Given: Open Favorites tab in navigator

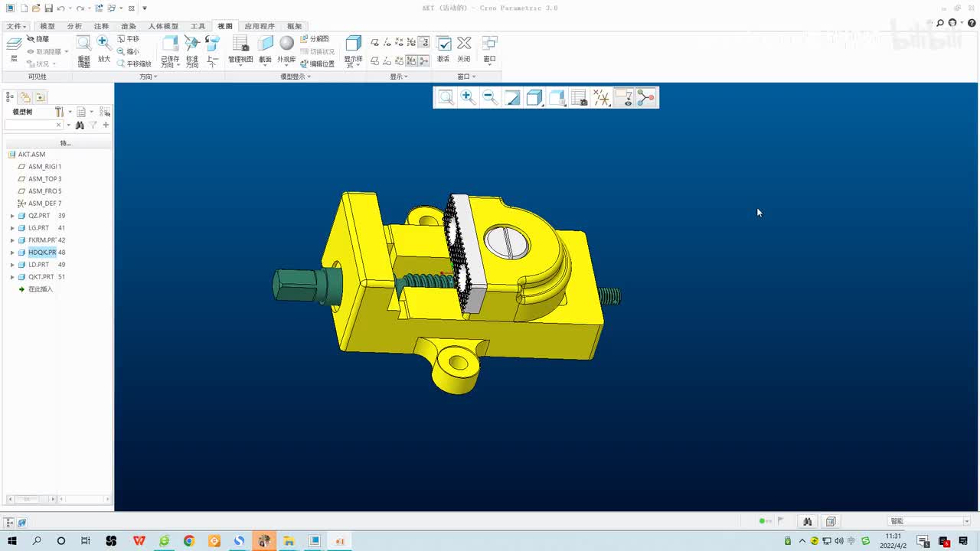Looking at the screenshot, I should 41,97.
